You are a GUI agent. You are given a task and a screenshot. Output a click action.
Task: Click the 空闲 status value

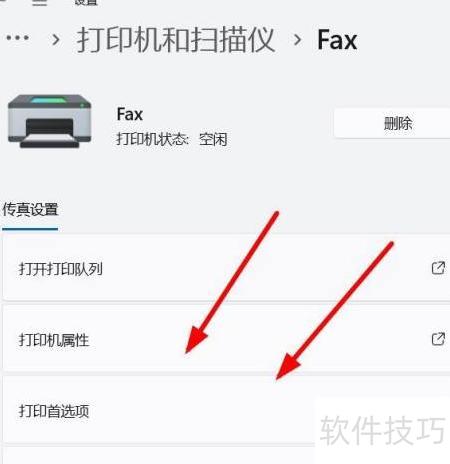click(213, 139)
